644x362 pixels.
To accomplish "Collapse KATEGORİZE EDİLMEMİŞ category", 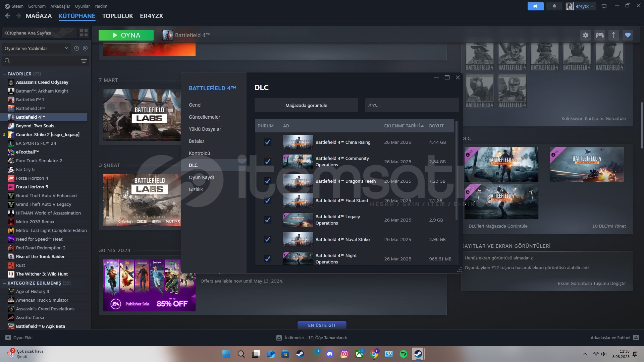I will coord(4,283).
